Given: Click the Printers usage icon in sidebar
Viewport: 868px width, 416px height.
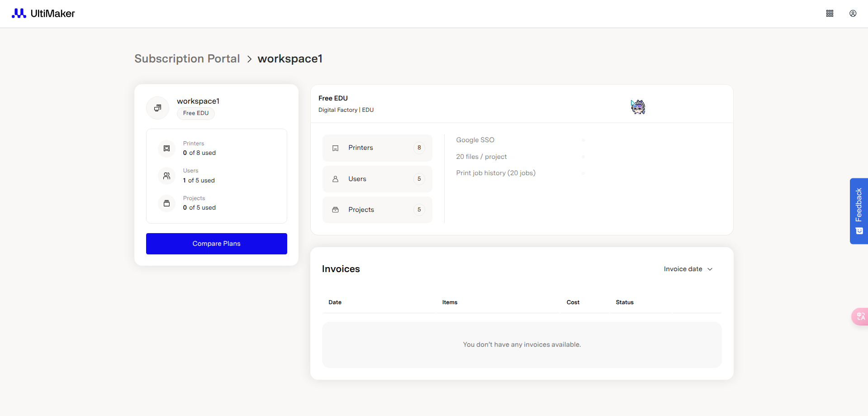Looking at the screenshot, I should [166, 148].
